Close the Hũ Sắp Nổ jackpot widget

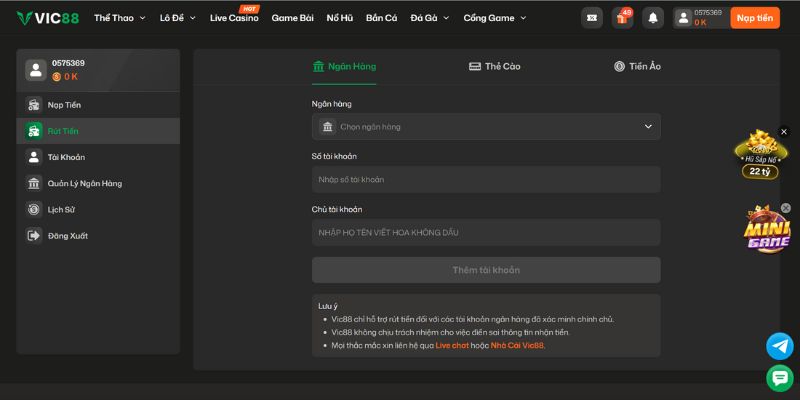click(x=785, y=131)
